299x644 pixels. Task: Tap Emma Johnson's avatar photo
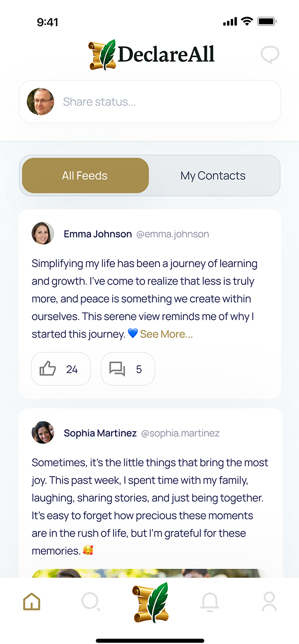tap(43, 233)
